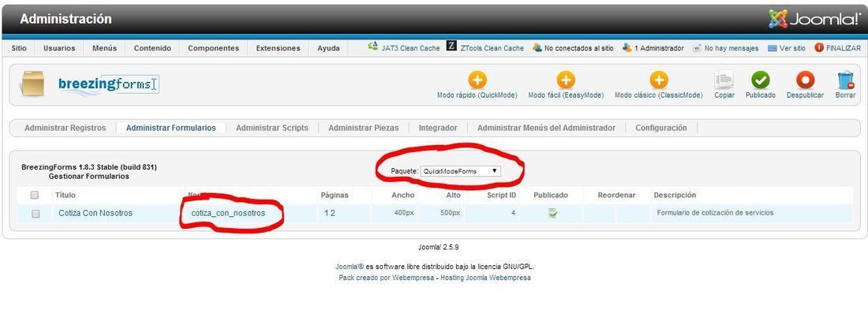Screen dimensions: 868x336
Task: Switch to Administrar Scripts tab
Action: (x=271, y=128)
